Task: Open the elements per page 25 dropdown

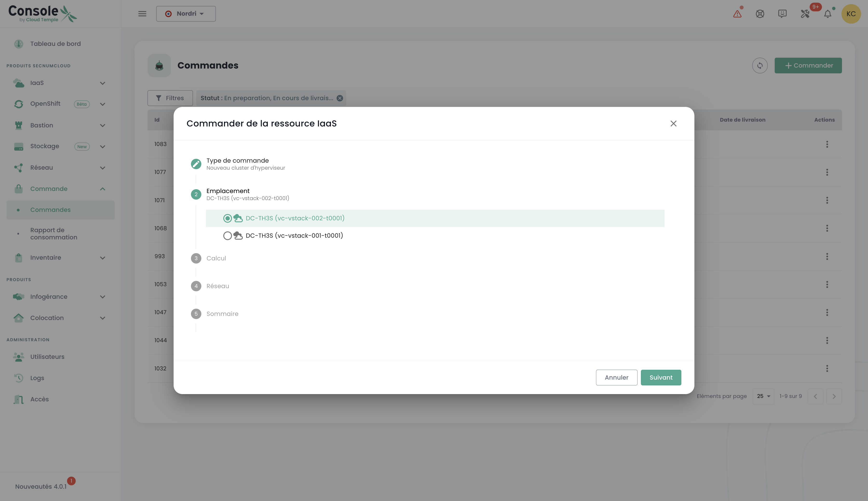Action: [x=763, y=396]
